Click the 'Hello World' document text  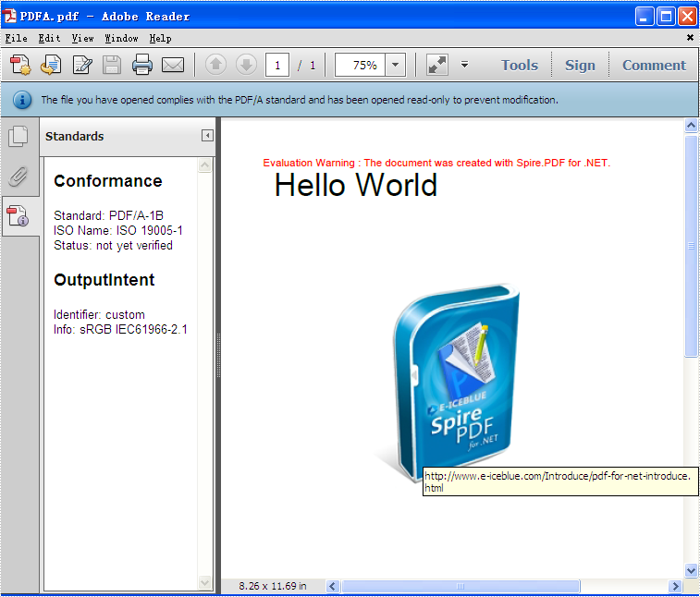[356, 185]
